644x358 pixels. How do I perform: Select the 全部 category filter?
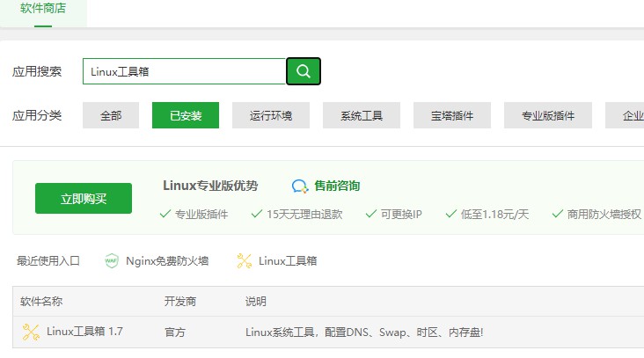[111, 115]
